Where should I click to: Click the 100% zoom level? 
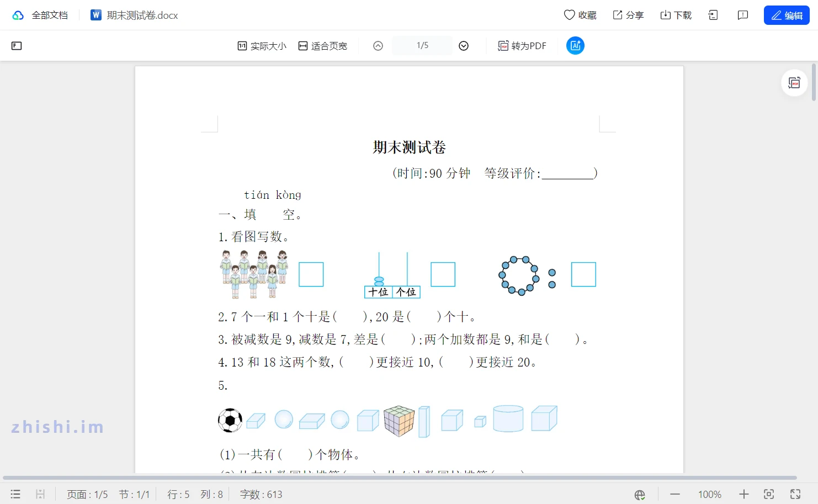710,494
